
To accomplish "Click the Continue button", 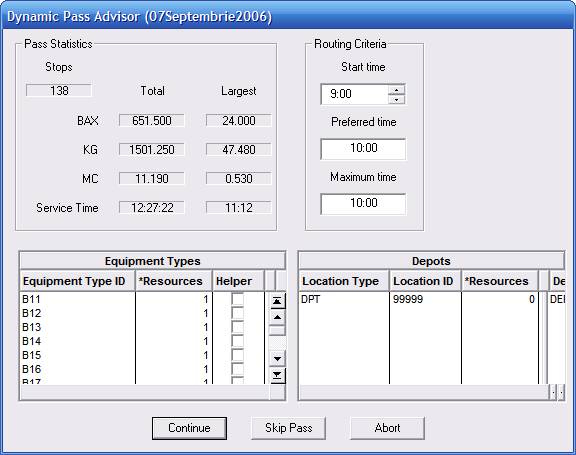I will 189,428.
